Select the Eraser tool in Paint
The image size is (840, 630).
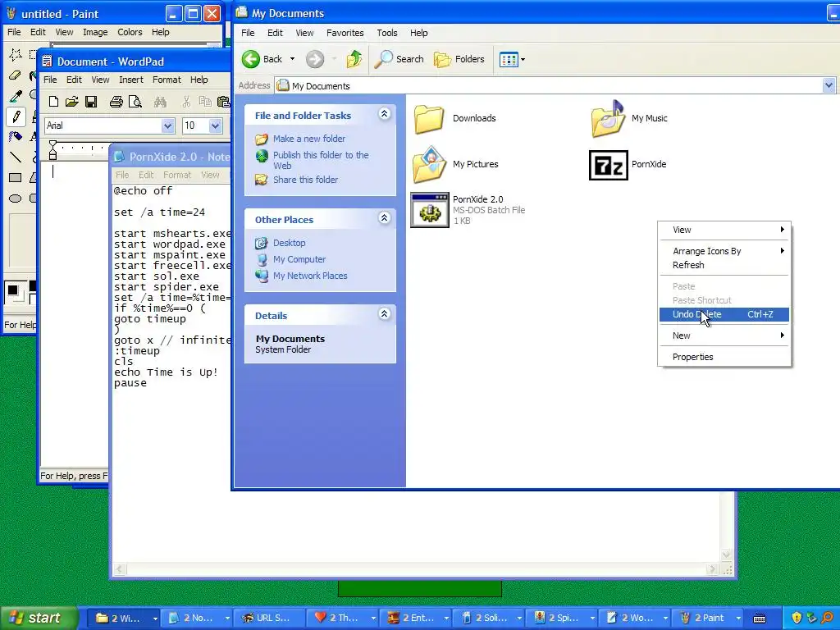coord(16,75)
